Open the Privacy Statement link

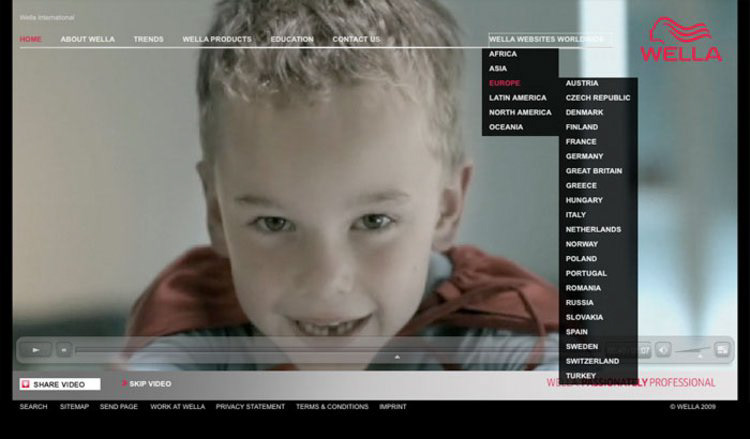click(x=250, y=406)
